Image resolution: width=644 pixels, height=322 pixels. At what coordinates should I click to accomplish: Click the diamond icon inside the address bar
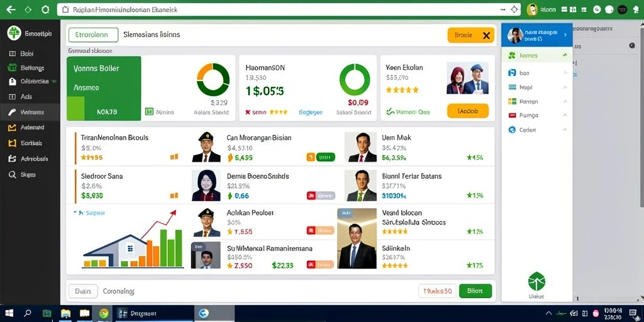coord(514,9)
